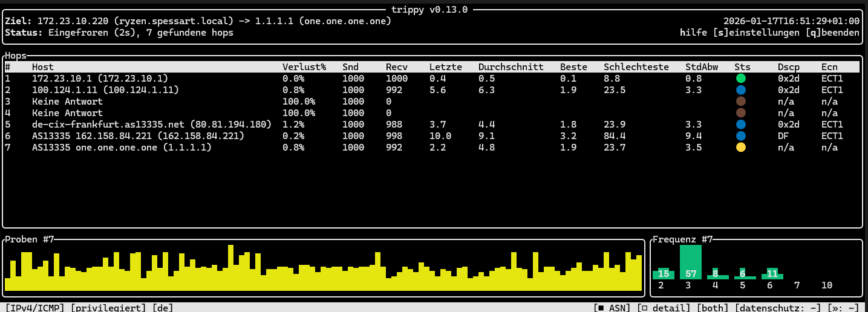Image resolution: width=868 pixels, height=312 pixels.
Task: Click the last status bar indicator [»: -]
Action: (x=844, y=308)
